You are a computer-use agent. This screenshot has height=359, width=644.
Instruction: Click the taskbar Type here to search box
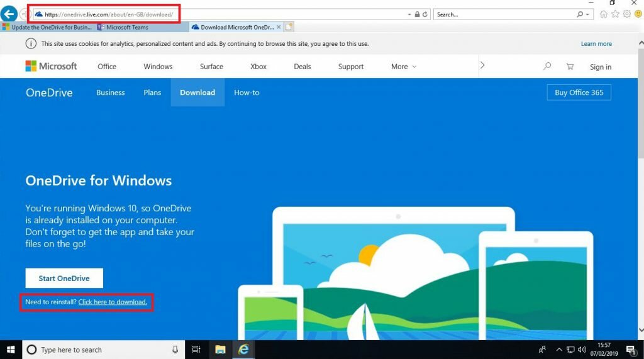(103, 350)
